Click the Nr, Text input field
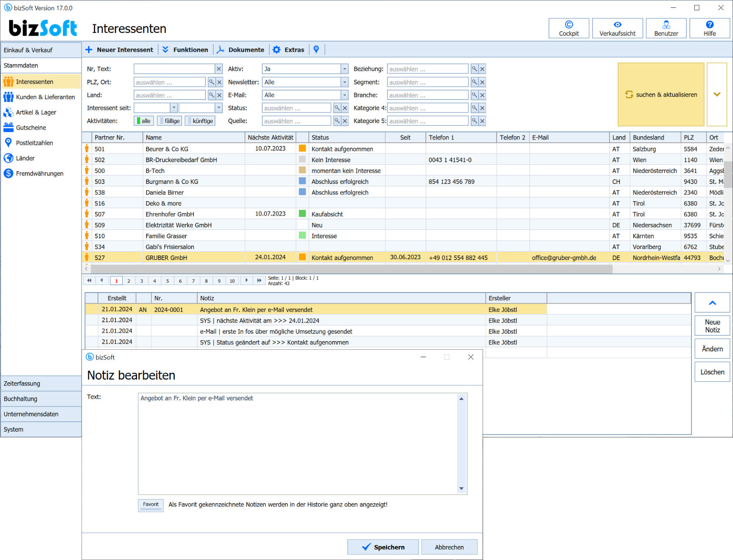733x560 pixels. [174, 69]
